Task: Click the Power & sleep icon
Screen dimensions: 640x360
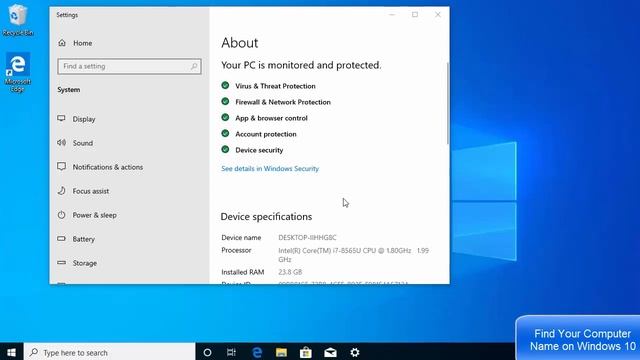Action: pos(62,215)
